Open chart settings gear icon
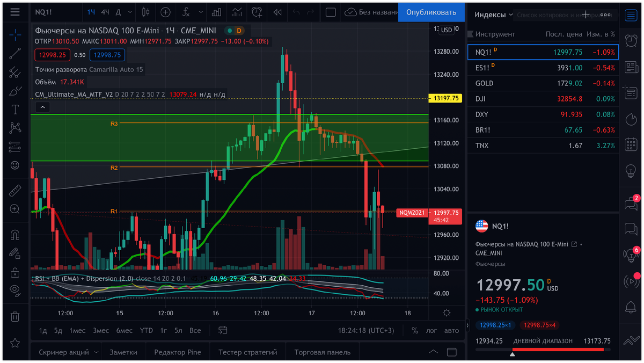Image resolution: width=644 pixels, height=363 pixels. pos(447,313)
